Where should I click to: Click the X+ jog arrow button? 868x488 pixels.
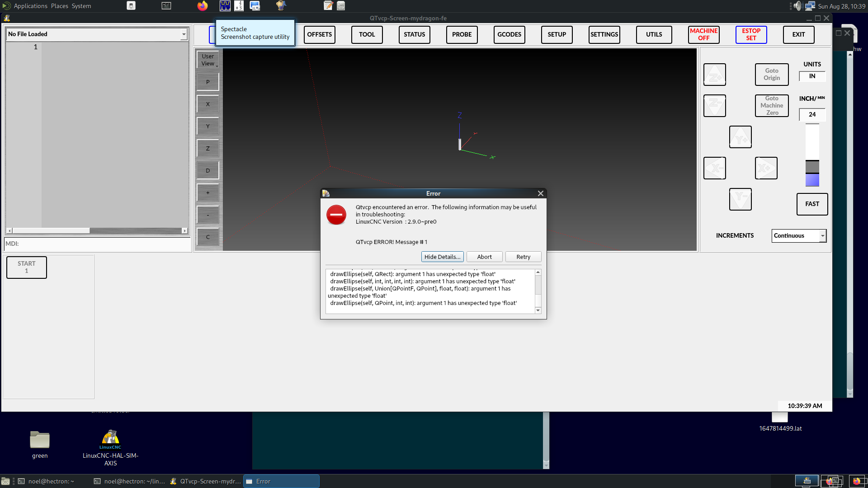click(x=766, y=168)
